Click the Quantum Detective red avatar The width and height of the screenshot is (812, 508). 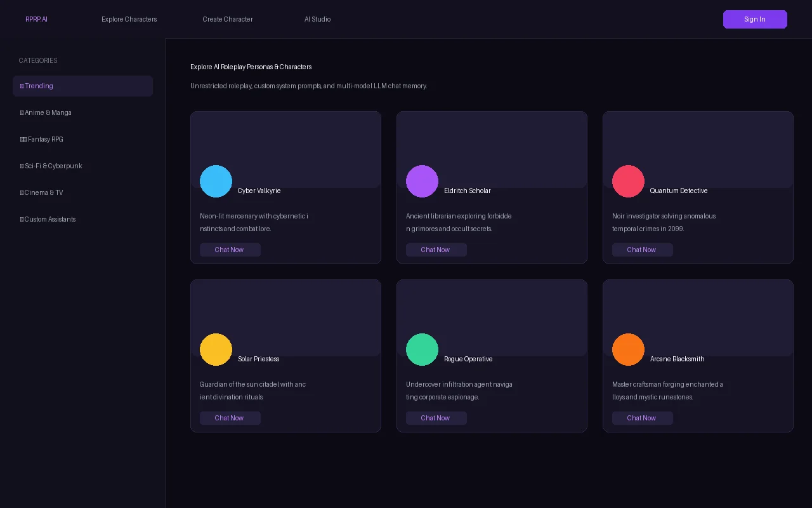[628, 181]
